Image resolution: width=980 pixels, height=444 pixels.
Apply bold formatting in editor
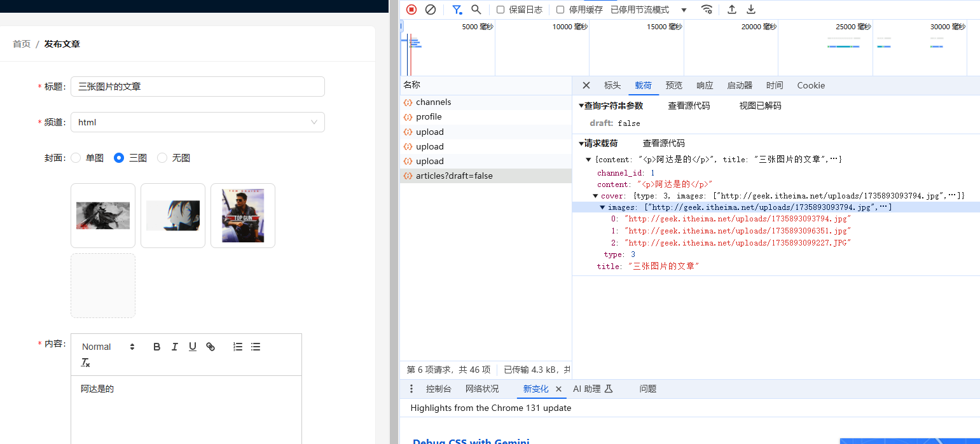pos(157,347)
